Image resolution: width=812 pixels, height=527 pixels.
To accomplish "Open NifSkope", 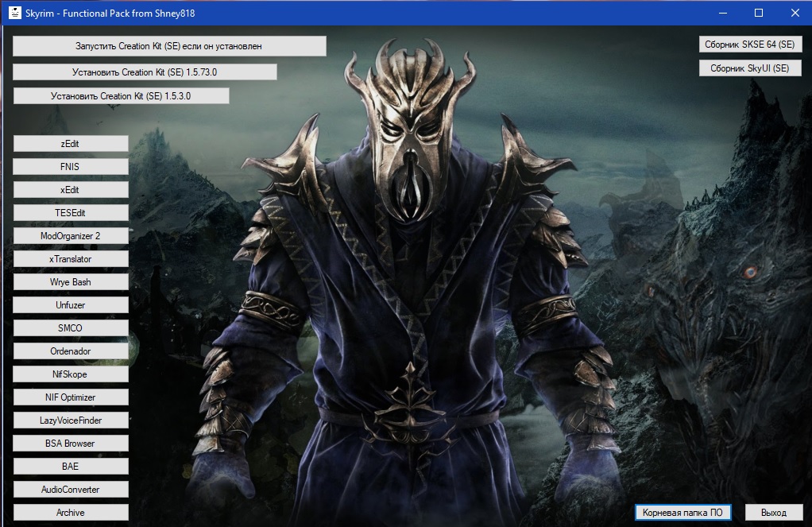I will pyautogui.click(x=71, y=374).
